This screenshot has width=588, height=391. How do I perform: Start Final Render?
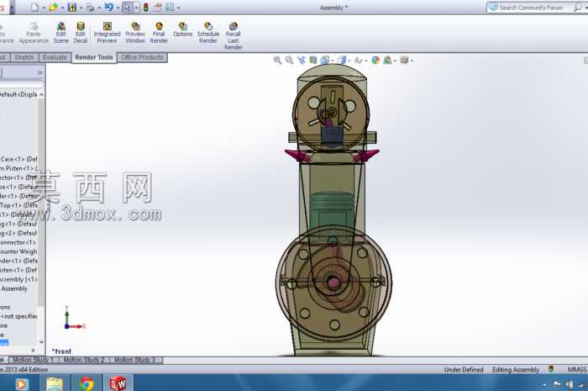[159, 33]
